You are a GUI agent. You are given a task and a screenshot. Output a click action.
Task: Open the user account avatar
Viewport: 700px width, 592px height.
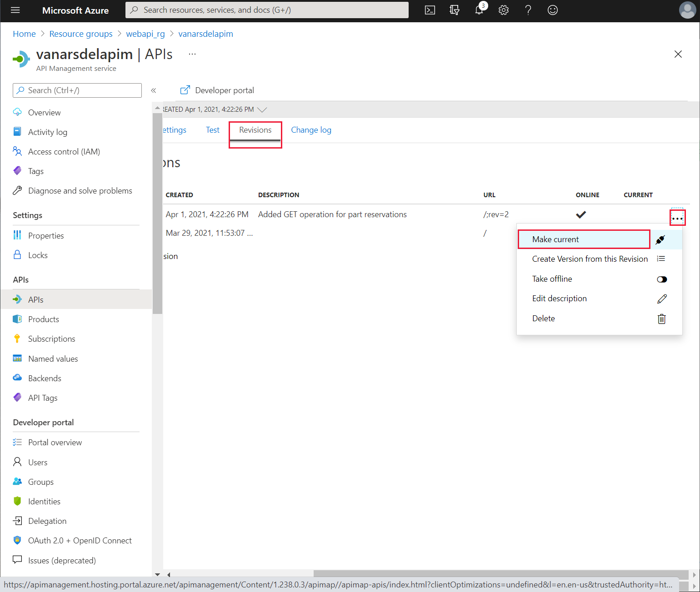[x=687, y=10]
